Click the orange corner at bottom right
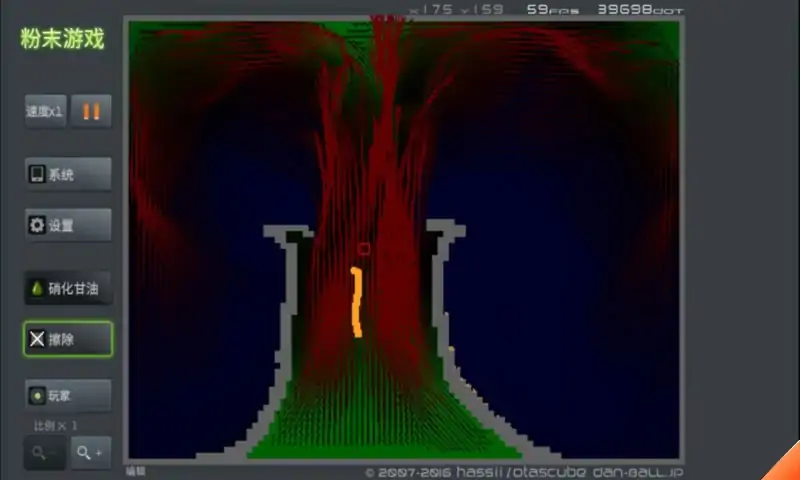The width and height of the screenshot is (800, 480). click(785, 466)
